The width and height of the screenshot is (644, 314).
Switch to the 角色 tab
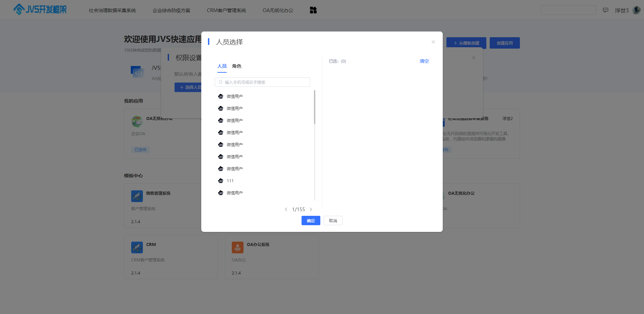point(236,66)
